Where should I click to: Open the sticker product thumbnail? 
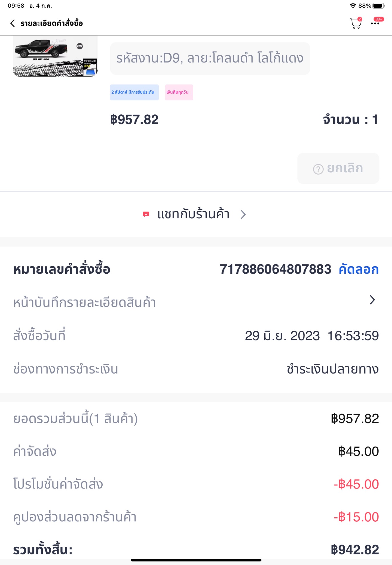[x=55, y=56]
